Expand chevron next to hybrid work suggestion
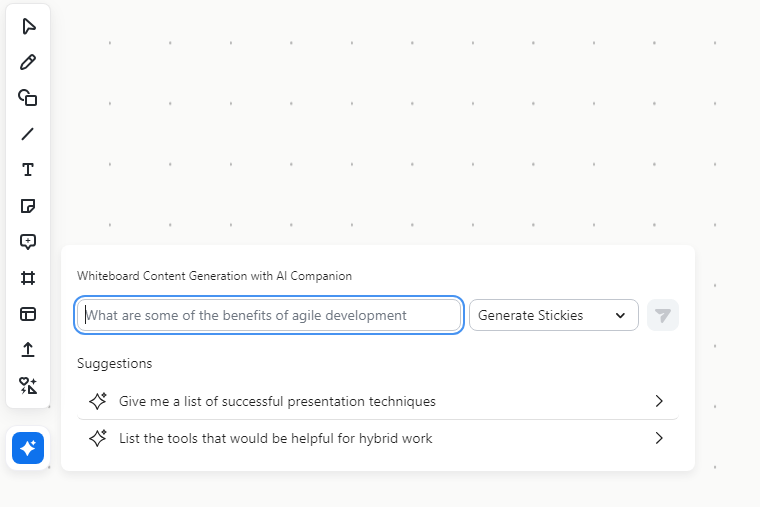 (659, 438)
